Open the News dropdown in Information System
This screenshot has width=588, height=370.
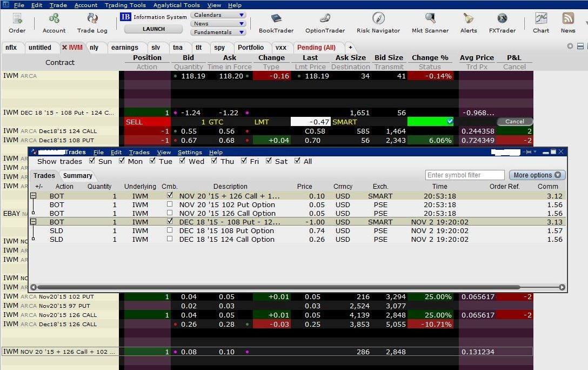point(218,24)
